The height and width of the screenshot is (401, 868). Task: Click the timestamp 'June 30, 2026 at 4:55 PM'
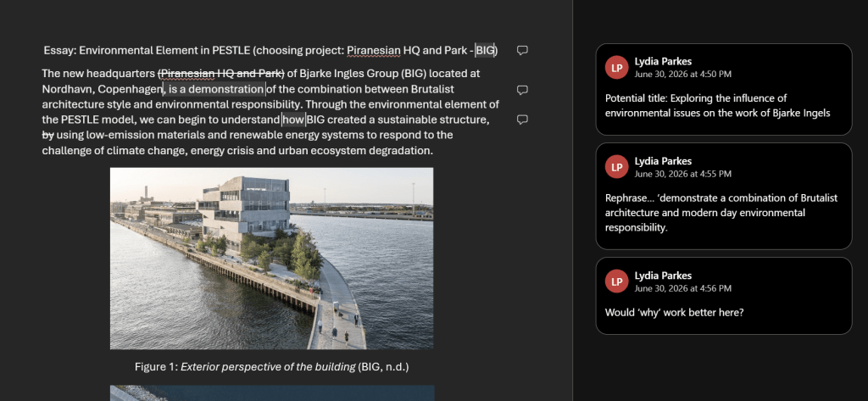(682, 174)
